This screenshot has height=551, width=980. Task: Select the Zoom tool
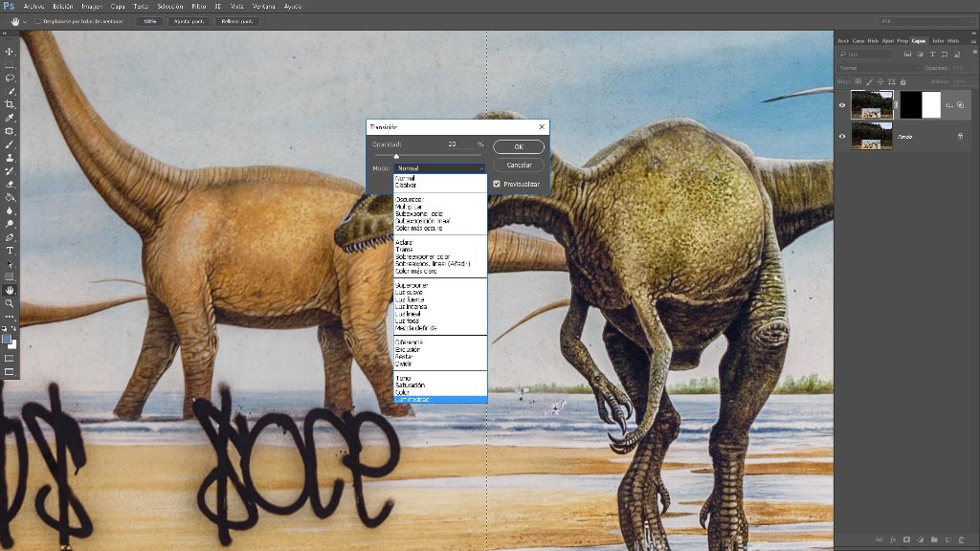click(10, 303)
